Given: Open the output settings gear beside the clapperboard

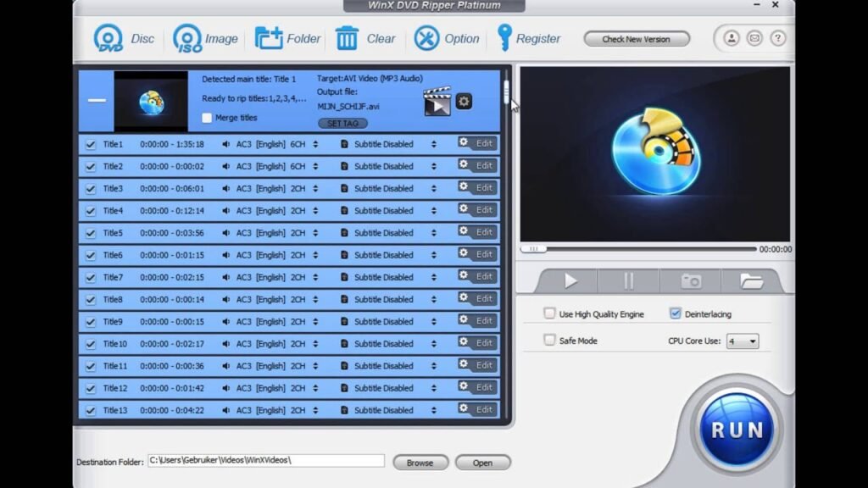Looking at the screenshot, I should (464, 102).
